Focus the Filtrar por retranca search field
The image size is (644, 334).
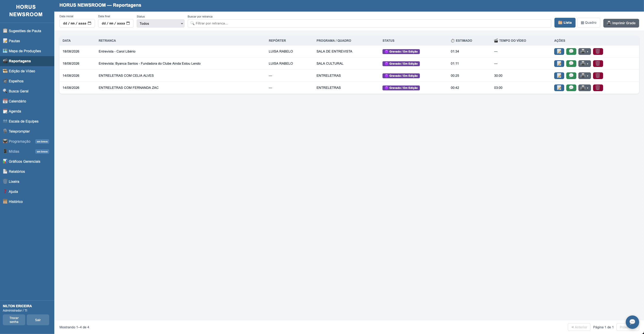369,23
